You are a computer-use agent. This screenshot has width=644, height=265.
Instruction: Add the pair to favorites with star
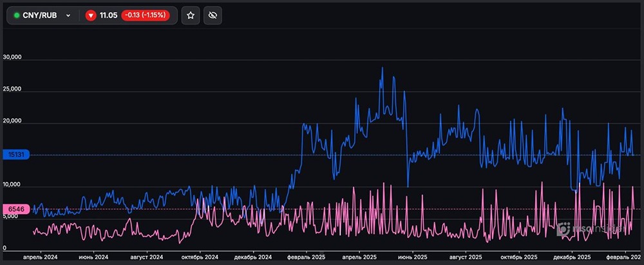(x=191, y=15)
